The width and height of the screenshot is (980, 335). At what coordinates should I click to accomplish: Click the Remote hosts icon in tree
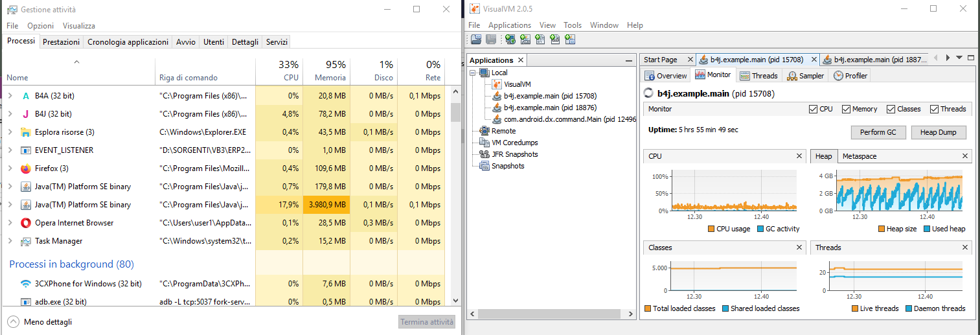point(485,131)
